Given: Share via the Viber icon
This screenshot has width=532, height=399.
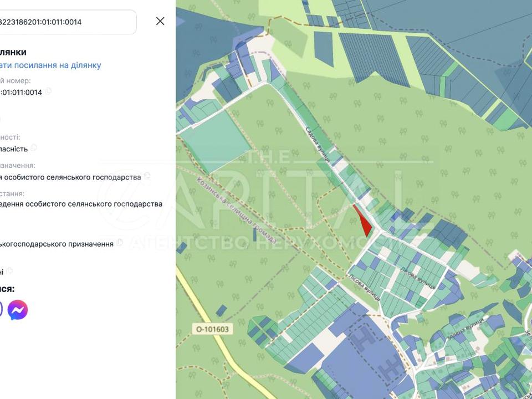Looking at the screenshot, I should 2,310.
